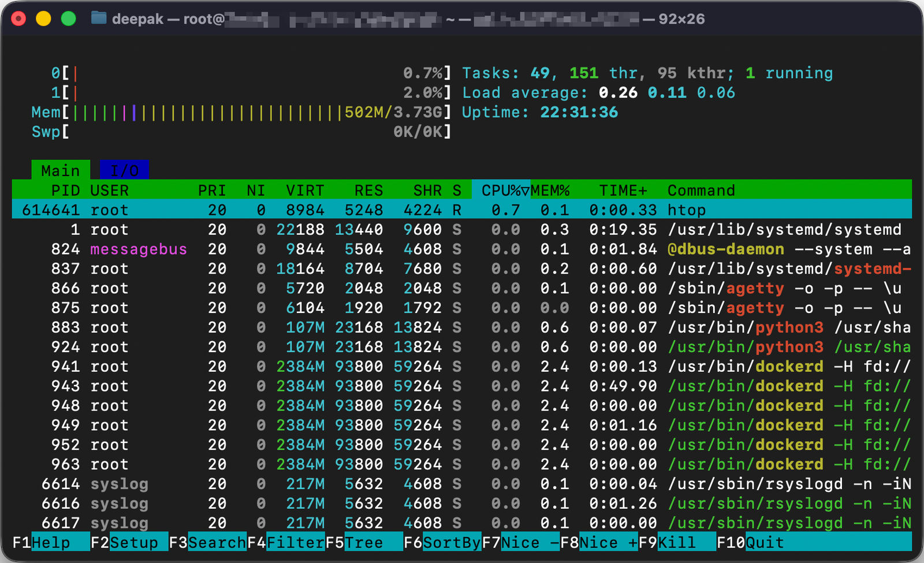Viewport: 924px width, 563px height.
Task: Click the deepak folder icon in titlebar
Action: coord(99,18)
